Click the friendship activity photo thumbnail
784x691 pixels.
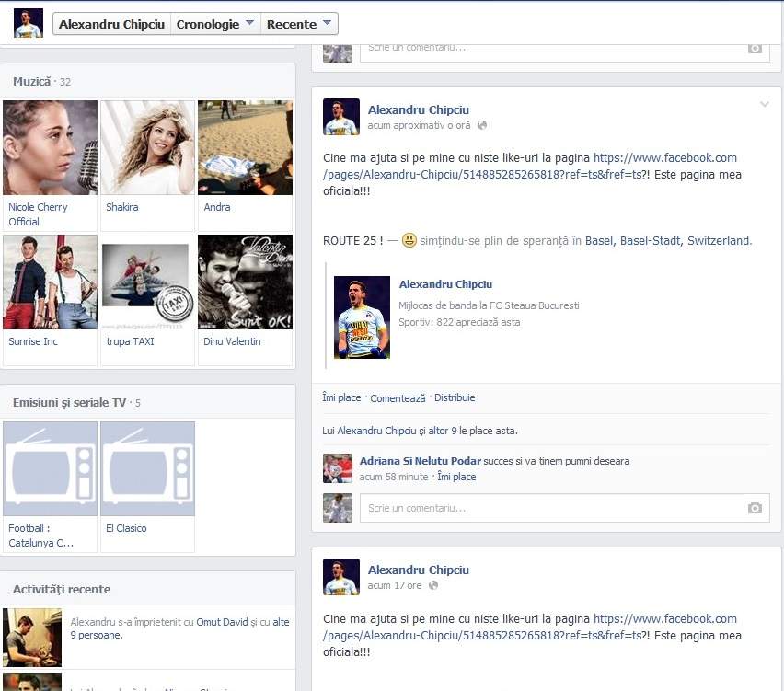[32, 638]
